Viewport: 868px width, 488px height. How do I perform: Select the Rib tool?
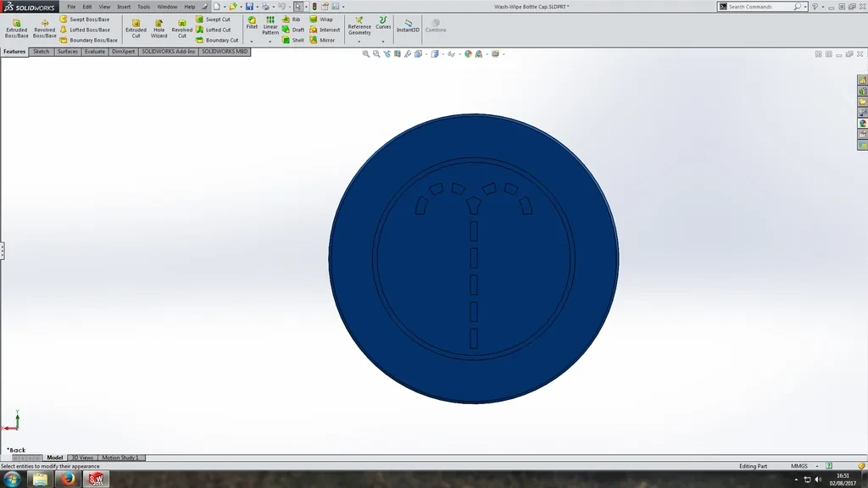point(292,19)
